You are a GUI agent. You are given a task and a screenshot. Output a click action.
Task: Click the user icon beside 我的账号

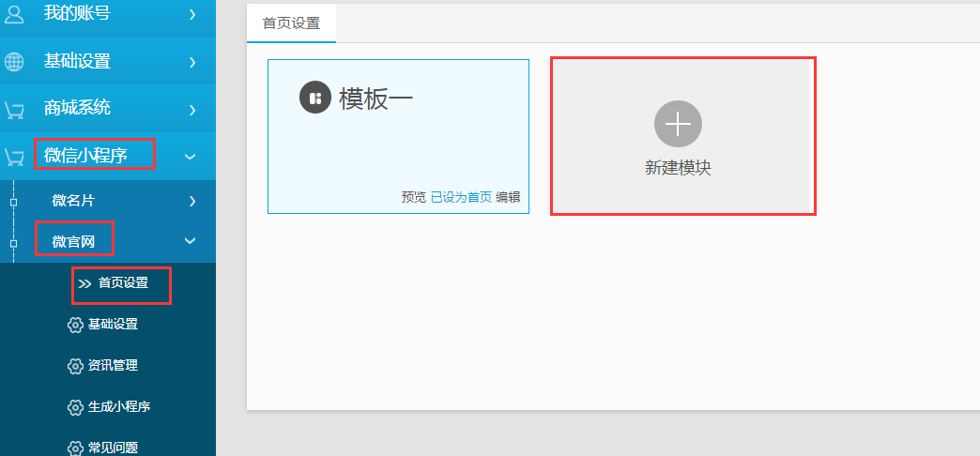pos(14,14)
